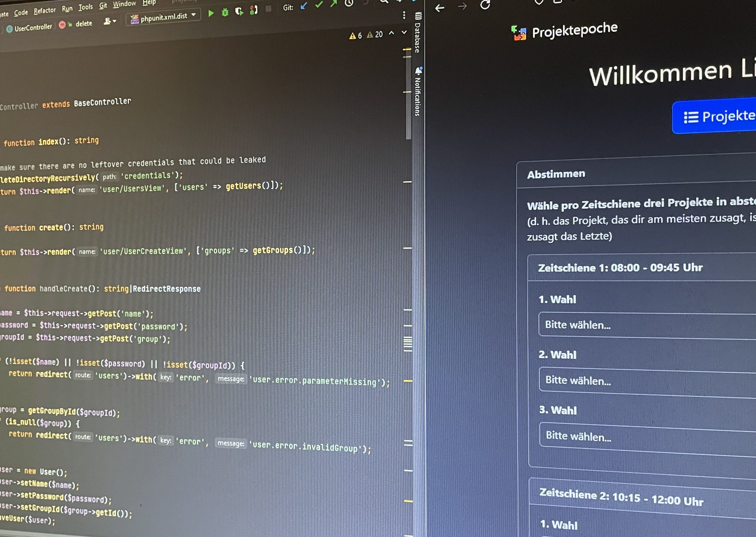
Task: Click the handleCreate function name
Action: pyautogui.click(x=64, y=289)
